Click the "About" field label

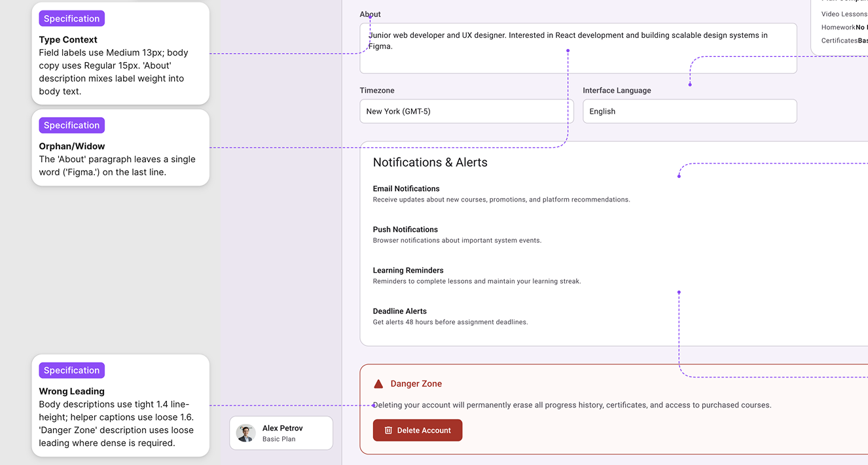371,14
